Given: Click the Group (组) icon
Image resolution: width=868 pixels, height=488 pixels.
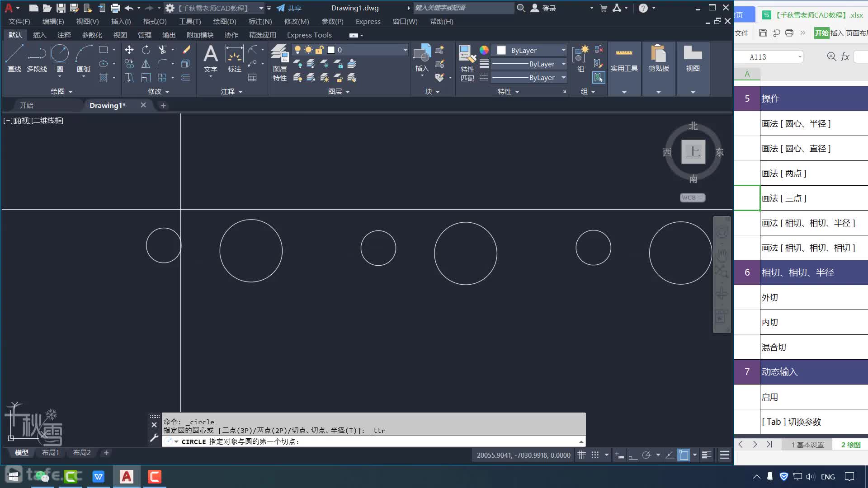Looking at the screenshot, I should 580,59.
